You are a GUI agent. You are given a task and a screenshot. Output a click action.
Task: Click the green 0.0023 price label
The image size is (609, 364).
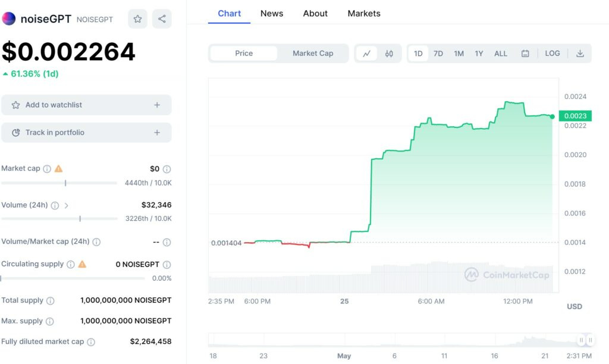coord(575,116)
